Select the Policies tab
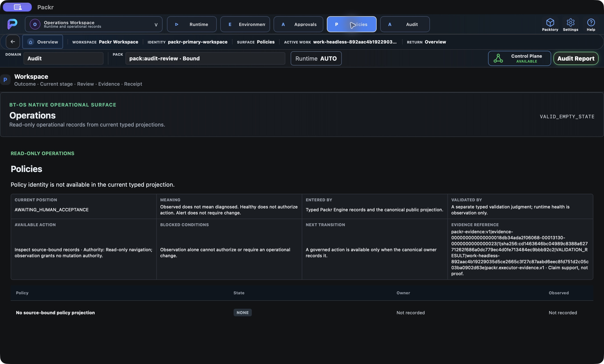The width and height of the screenshot is (604, 364). pos(352,24)
